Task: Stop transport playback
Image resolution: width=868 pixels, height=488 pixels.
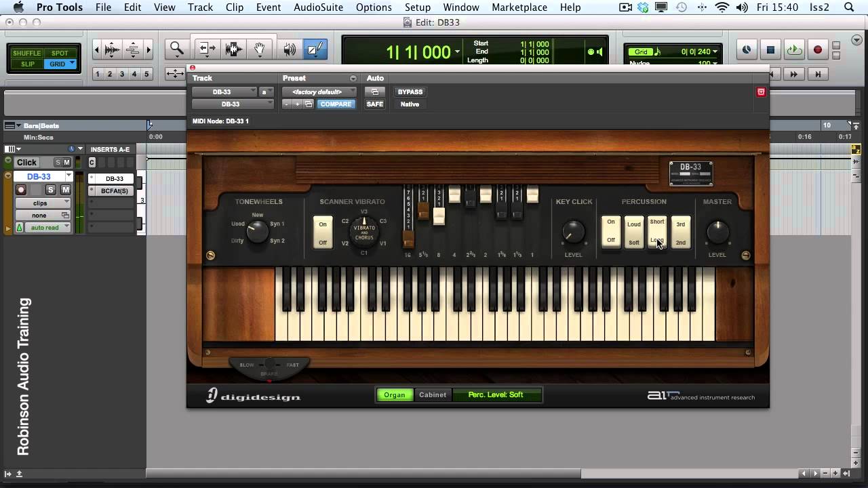Action: 770,49
